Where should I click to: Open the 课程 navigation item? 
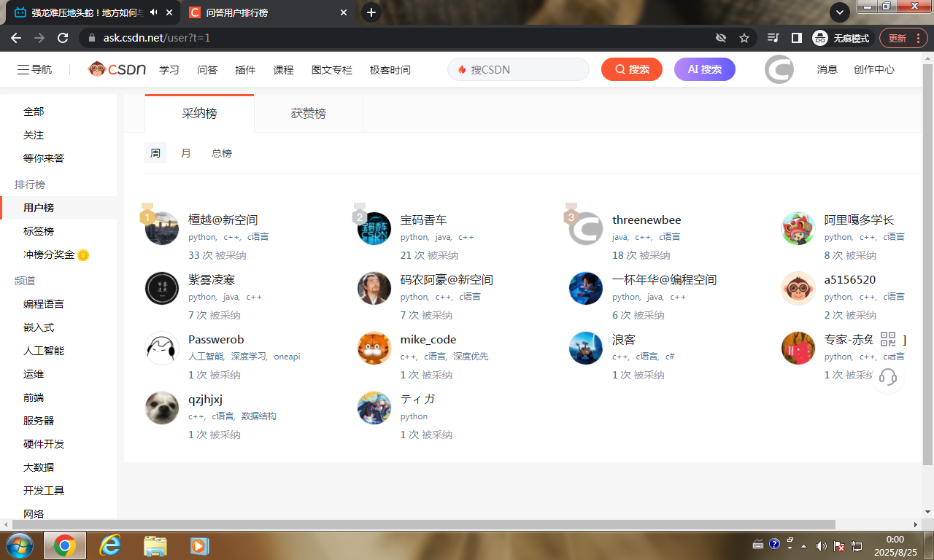point(283,70)
